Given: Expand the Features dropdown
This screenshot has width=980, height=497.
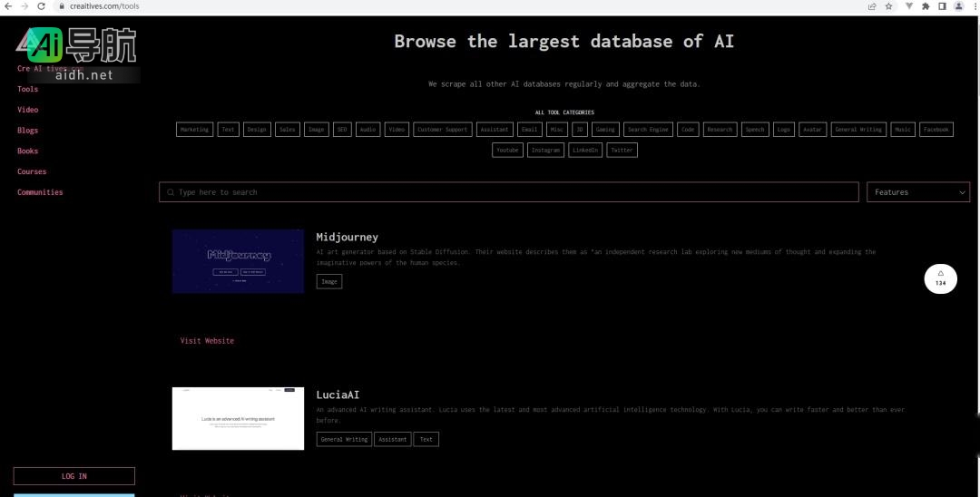Looking at the screenshot, I should coord(918,192).
